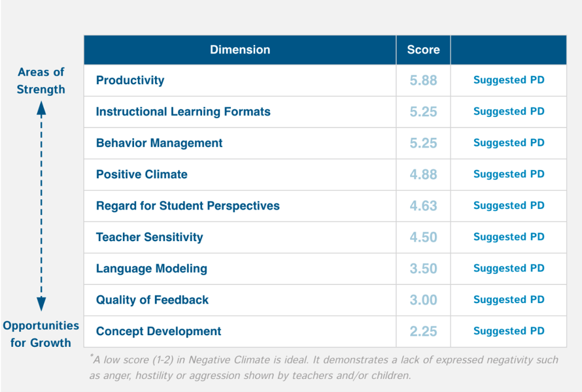Open Suggested PD for Quality of Feedback

pos(509,300)
